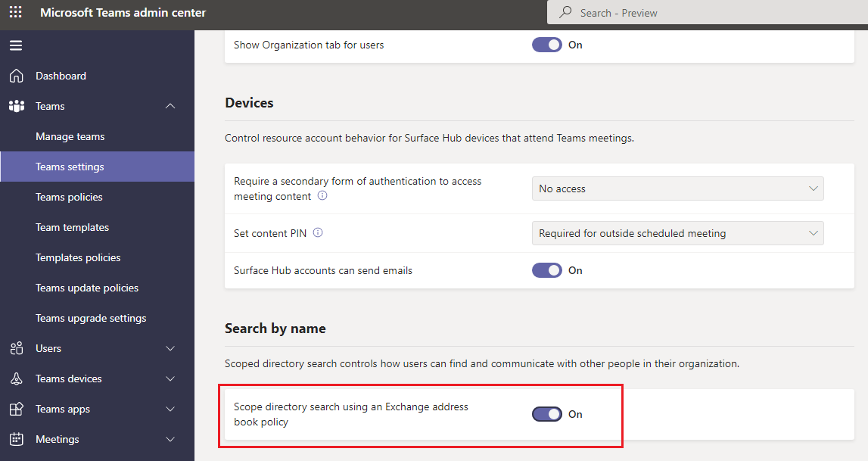Click the Meetings calendar icon
Viewport: 868px width, 461px height.
[x=17, y=439]
